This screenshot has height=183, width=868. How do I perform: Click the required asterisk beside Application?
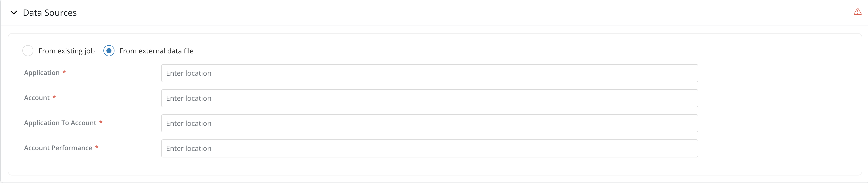[x=64, y=72]
